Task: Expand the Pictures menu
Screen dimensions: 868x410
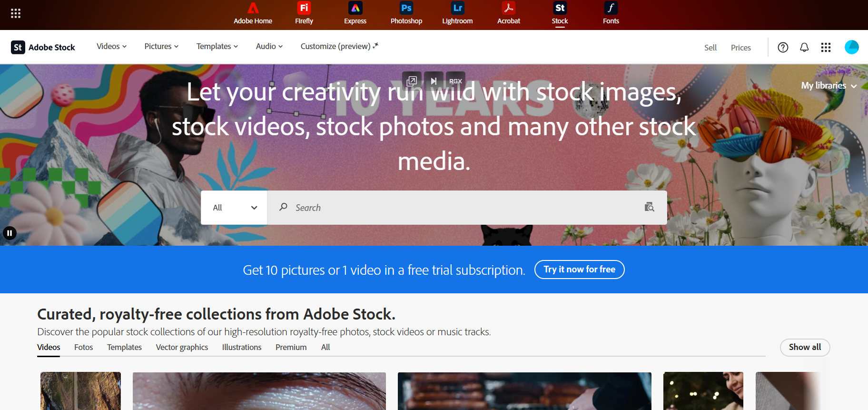Action: (161, 46)
